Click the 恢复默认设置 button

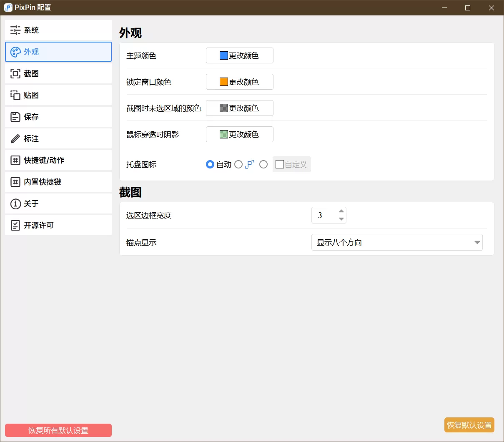pyautogui.click(x=469, y=425)
